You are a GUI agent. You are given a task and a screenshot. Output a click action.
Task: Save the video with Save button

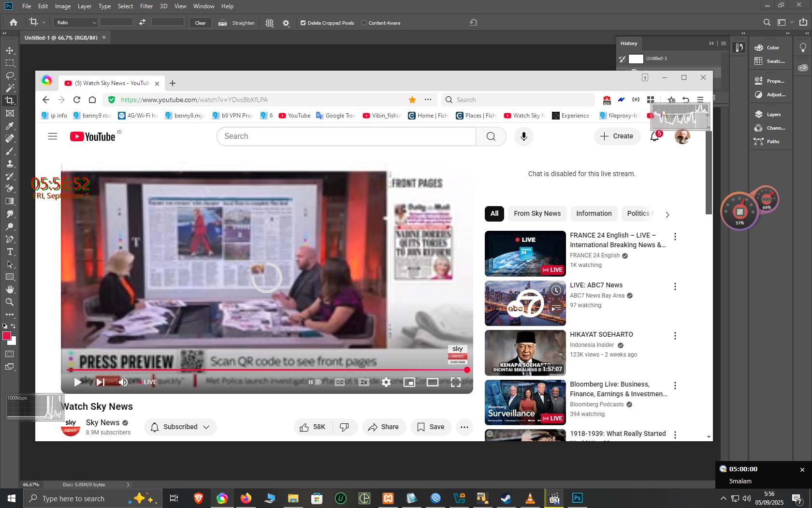(x=431, y=427)
